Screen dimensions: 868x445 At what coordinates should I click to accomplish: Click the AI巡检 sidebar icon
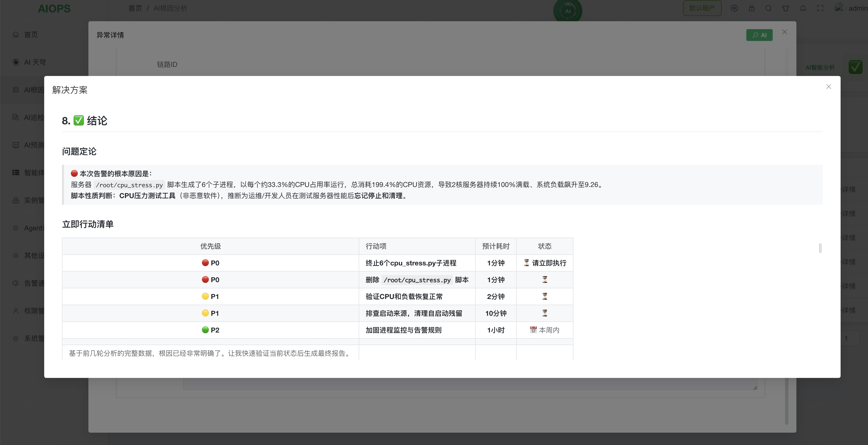pos(16,117)
